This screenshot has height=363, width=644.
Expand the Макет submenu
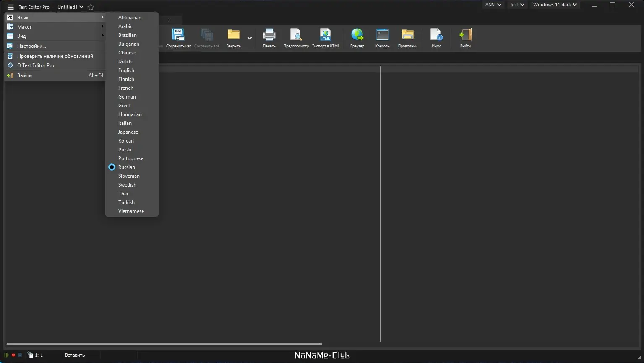point(55,27)
